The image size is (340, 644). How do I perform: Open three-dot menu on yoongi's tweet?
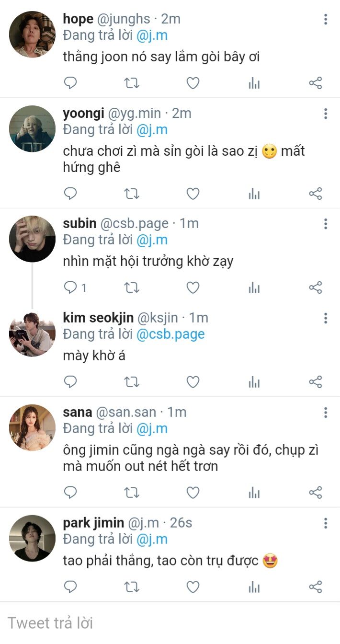coord(326,114)
